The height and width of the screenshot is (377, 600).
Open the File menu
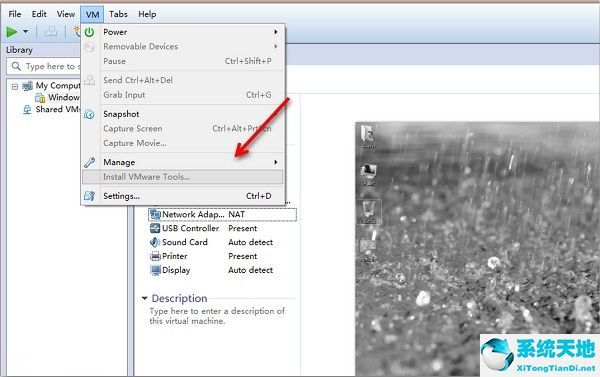[15, 14]
